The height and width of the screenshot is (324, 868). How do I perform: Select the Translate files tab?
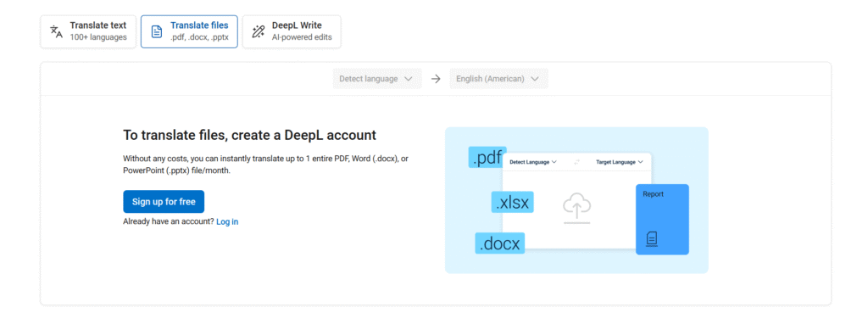pyautogui.click(x=189, y=31)
